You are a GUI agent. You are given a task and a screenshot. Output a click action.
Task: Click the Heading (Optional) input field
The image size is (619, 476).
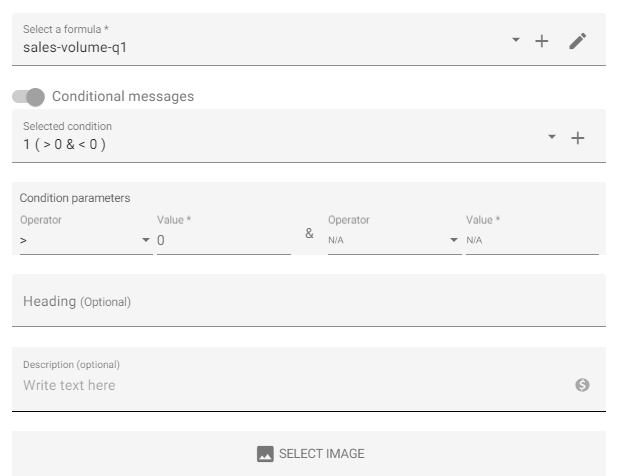(309, 301)
